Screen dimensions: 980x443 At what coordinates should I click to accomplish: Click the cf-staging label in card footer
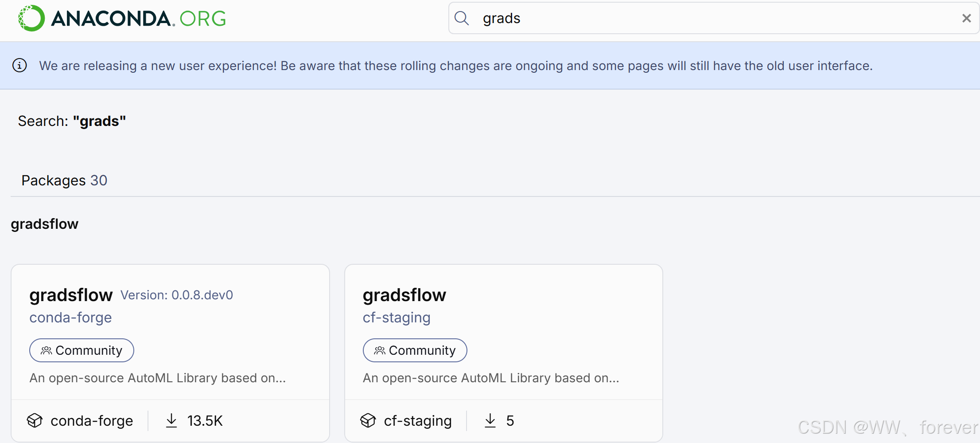click(x=418, y=421)
